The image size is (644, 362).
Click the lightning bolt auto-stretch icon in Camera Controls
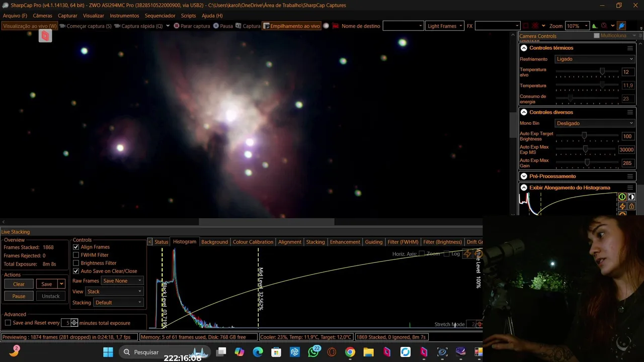coord(622,206)
